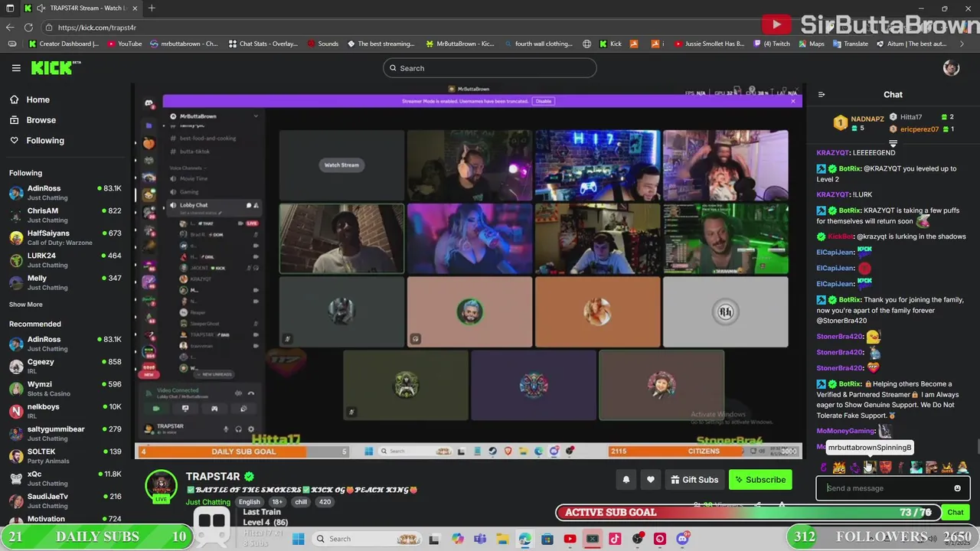Screen dimensions: 980x551
Task: Click MoMoneyGaming username in chat
Action: pos(845,431)
